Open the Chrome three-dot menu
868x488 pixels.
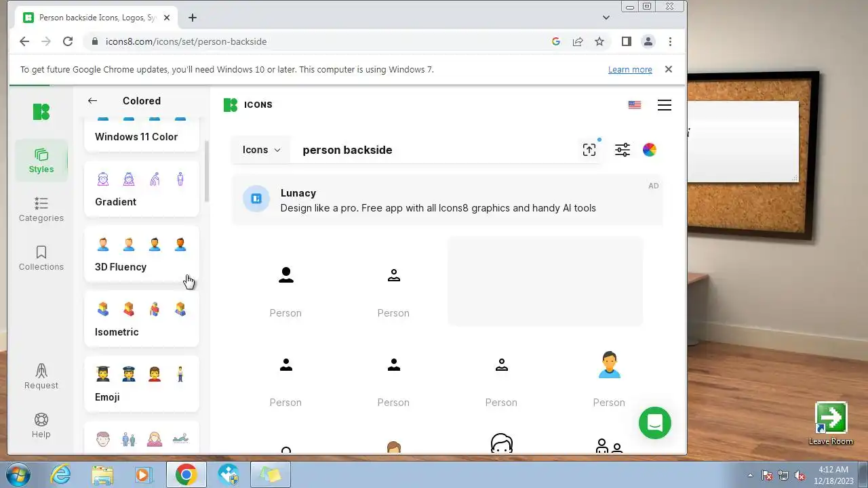click(x=670, y=41)
